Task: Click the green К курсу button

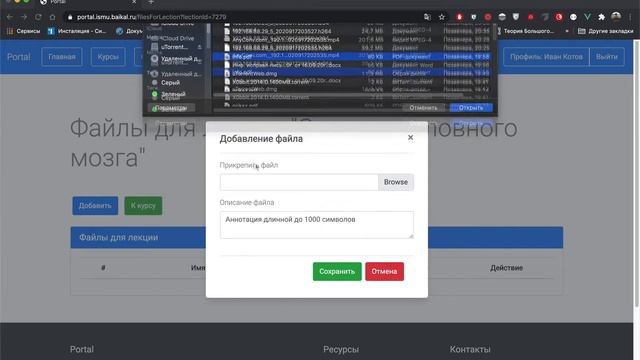Action: [x=143, y=206]
